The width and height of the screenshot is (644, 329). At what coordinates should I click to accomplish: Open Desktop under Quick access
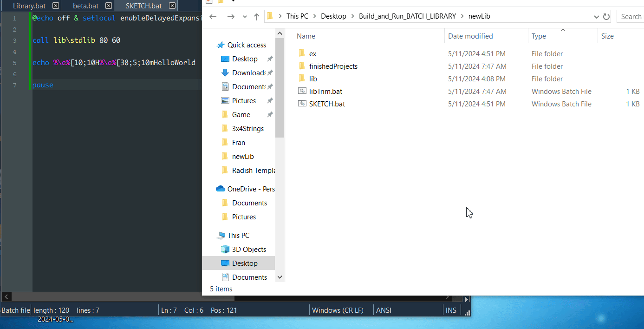click(245, 59)
